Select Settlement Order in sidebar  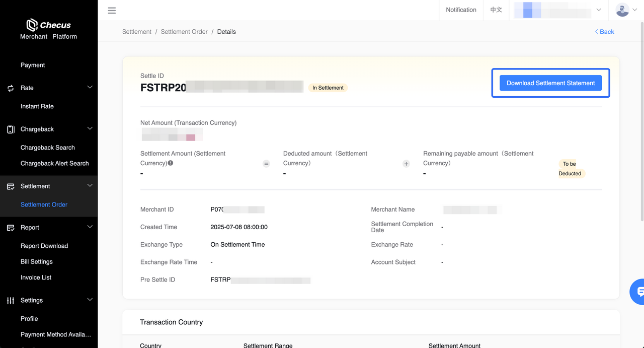tap(44, 204)
